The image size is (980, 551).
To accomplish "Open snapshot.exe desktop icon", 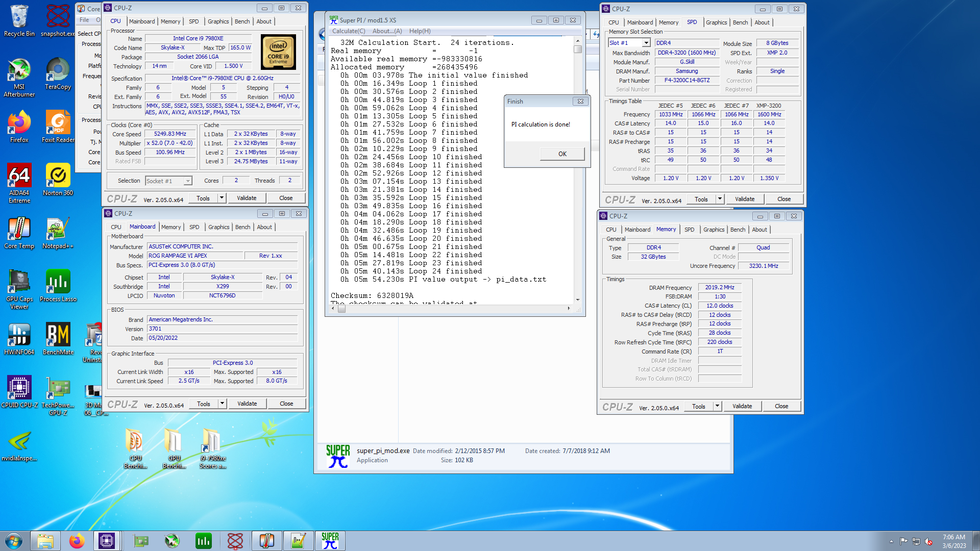I will point(58,20).
